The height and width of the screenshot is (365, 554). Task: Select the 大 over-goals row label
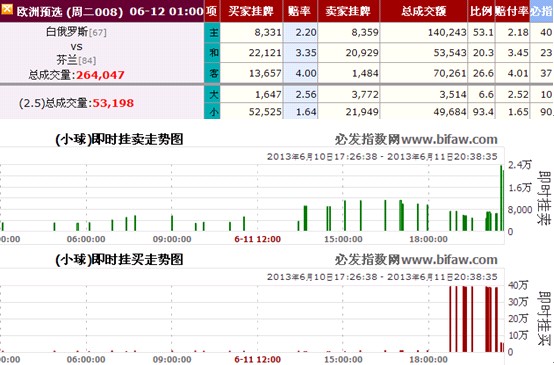point(212,94)
